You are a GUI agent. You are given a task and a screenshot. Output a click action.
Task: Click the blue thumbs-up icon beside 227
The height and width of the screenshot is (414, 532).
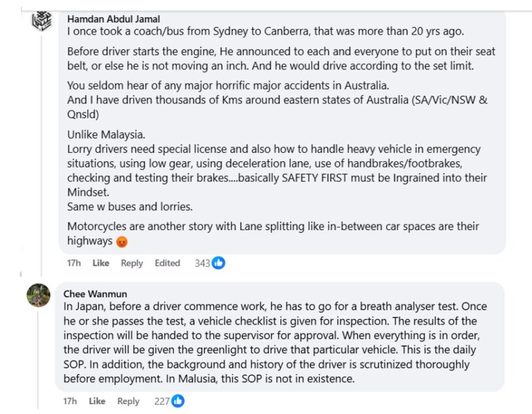pos(178,401)
